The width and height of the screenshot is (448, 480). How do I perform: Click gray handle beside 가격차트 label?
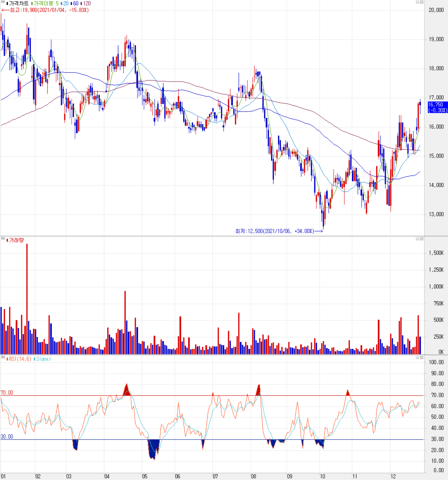(3, 2)
